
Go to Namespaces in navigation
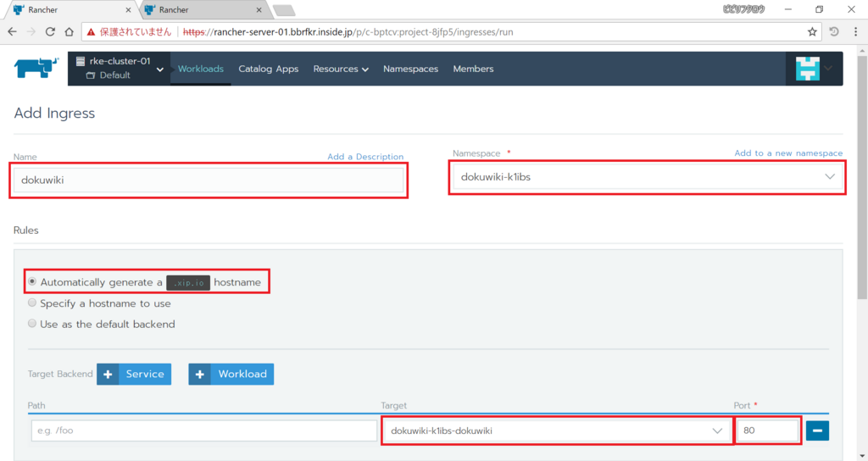[x=411, y=69]
